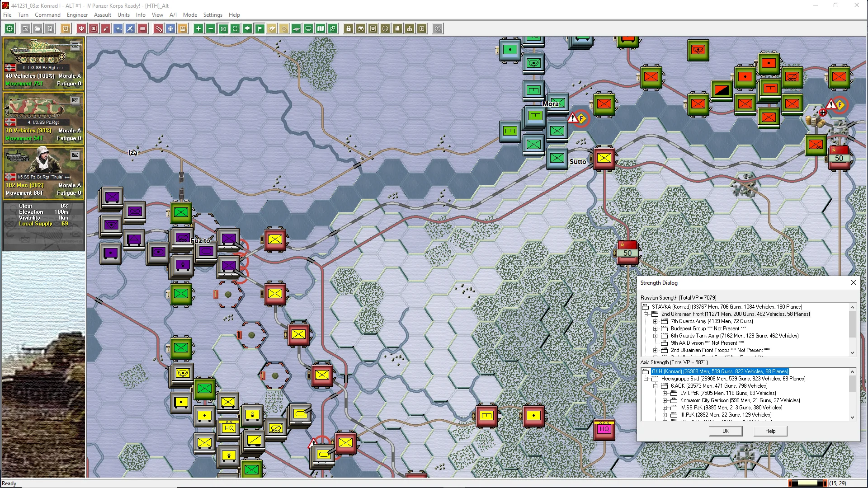
Task: Open the Units menu
Action: (x=123, y=14)
